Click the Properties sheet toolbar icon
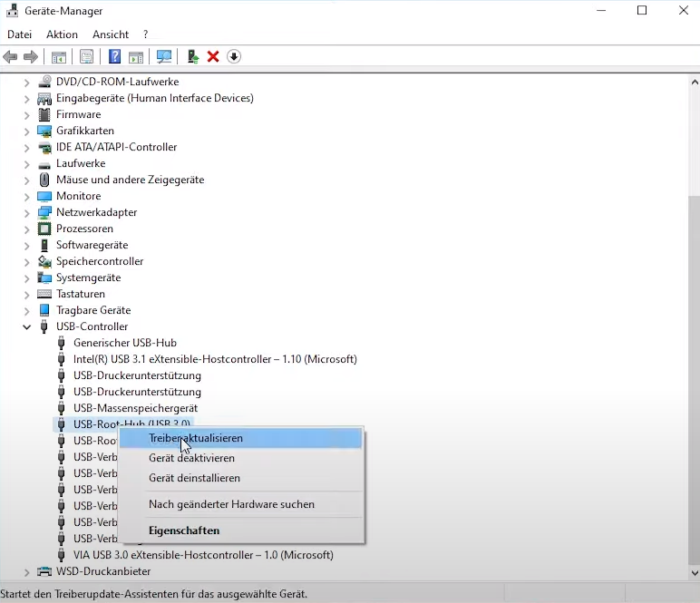The image size is (700, 603). pos(87,57)
